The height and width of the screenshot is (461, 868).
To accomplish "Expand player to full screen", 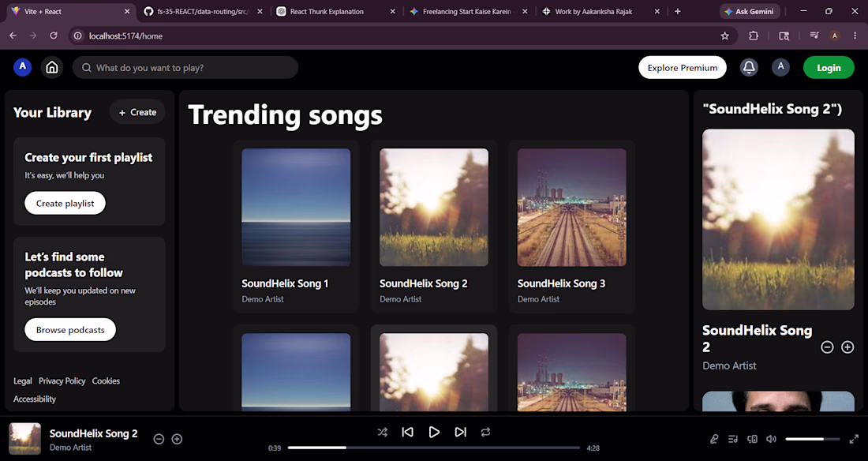I will 854,439.
